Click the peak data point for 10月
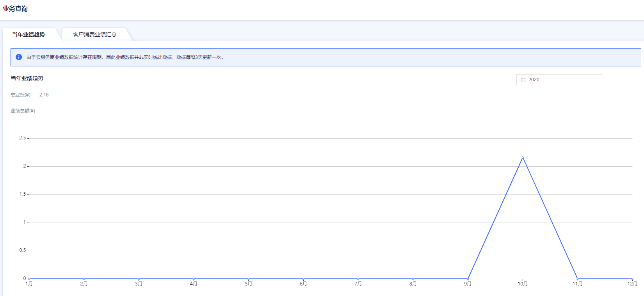 coord(523,157)
